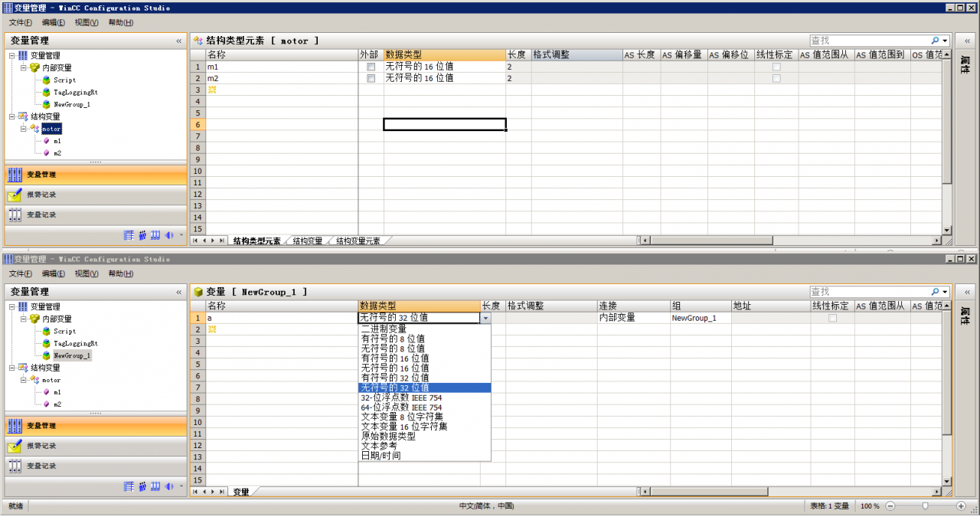Click the horn speaker icon in upper nav strip
Screen dimensions: 980x517
[x=169, y=235]
